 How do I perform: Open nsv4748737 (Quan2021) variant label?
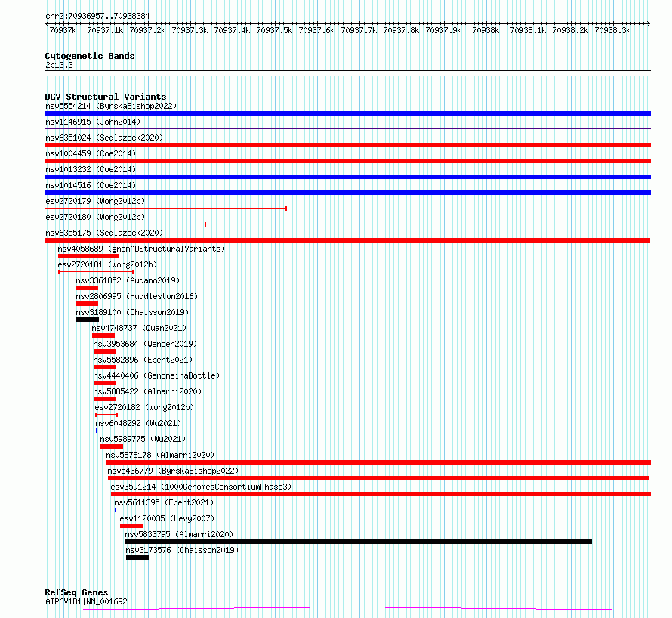click(139, 328)
